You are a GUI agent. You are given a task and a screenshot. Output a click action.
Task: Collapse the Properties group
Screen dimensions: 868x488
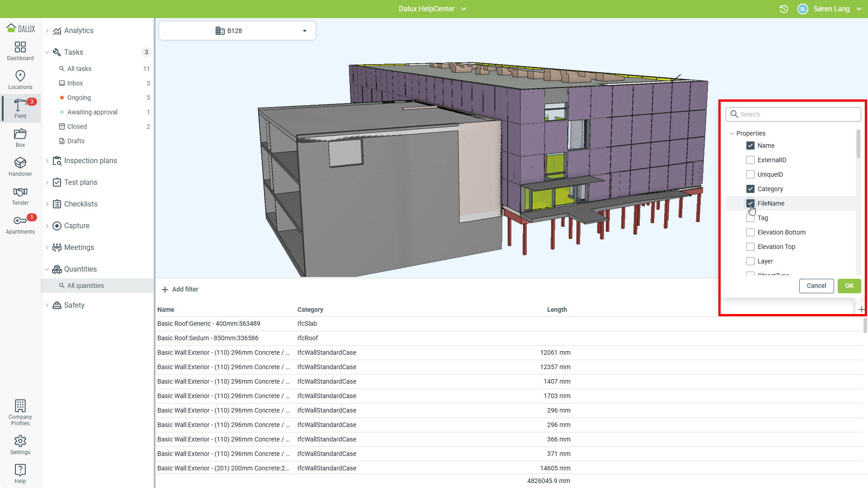pyautogui.click(x=732, y=133)
